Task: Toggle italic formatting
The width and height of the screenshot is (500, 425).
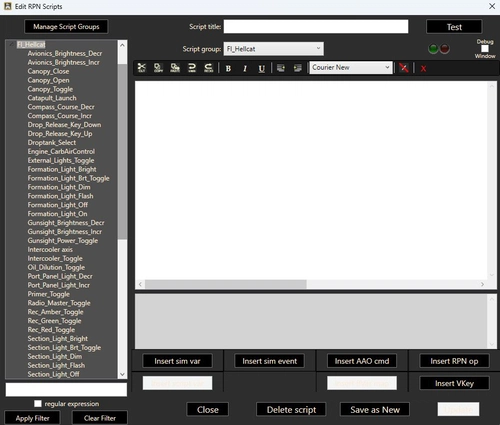Action: point(245,68)
